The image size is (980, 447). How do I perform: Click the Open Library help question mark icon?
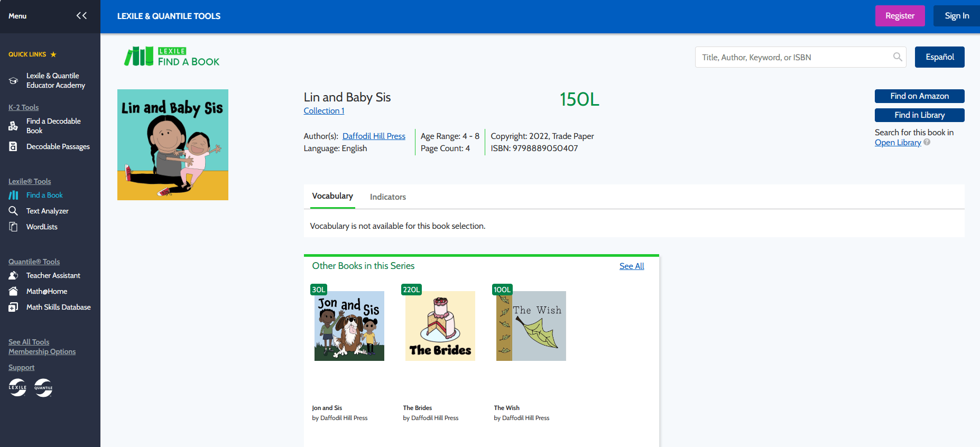click(927, 142)
